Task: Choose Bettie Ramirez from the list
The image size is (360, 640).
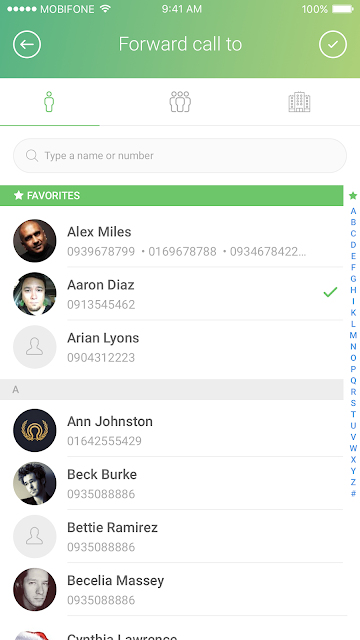Action: pos(171,536)
